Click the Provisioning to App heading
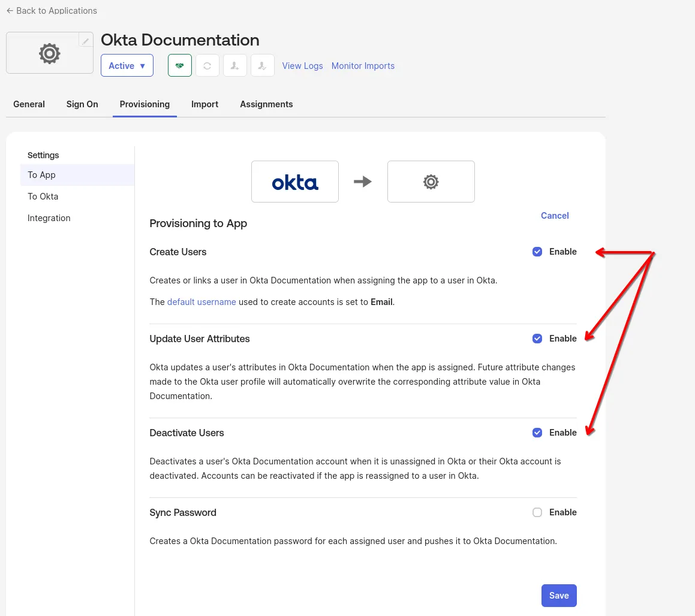Viewport: 695px width, 616px height. 198,223
